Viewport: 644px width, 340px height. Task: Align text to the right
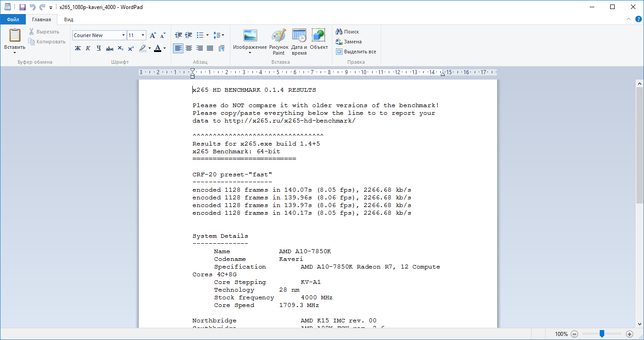200,48
